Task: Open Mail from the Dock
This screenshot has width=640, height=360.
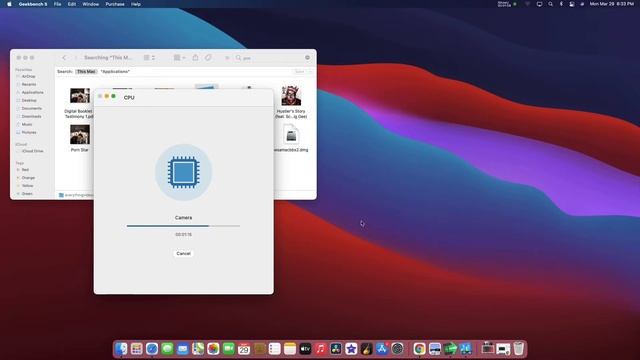Action: coord(182,349)
